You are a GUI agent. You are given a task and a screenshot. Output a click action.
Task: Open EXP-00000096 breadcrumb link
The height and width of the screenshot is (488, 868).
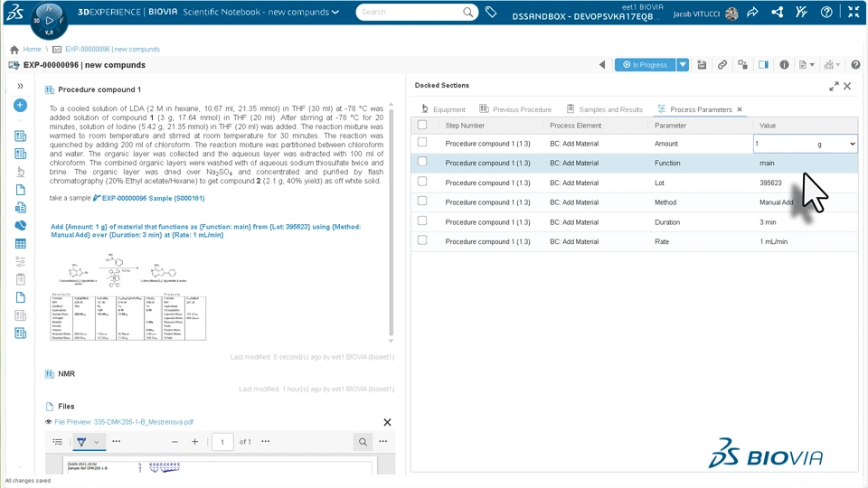tap(112, 49)
